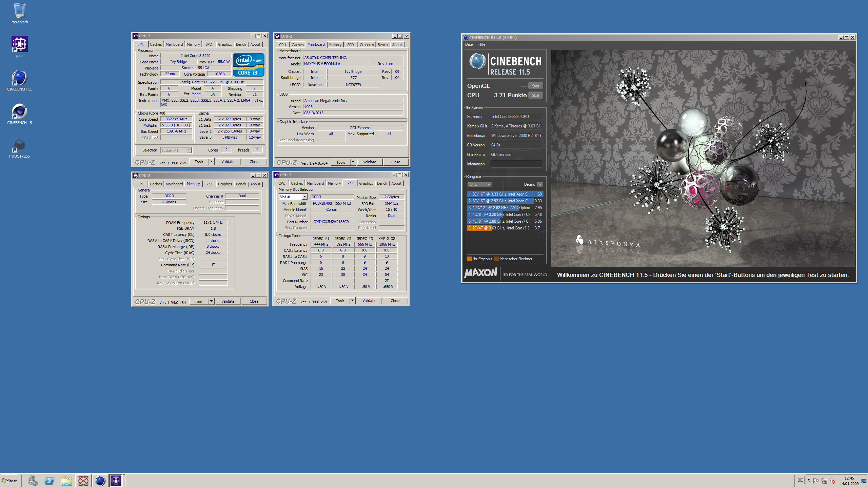Click the title icon of the CPU-Z Mainboard window
This screenshot has width=868, height=488.
tap(277, 36)
